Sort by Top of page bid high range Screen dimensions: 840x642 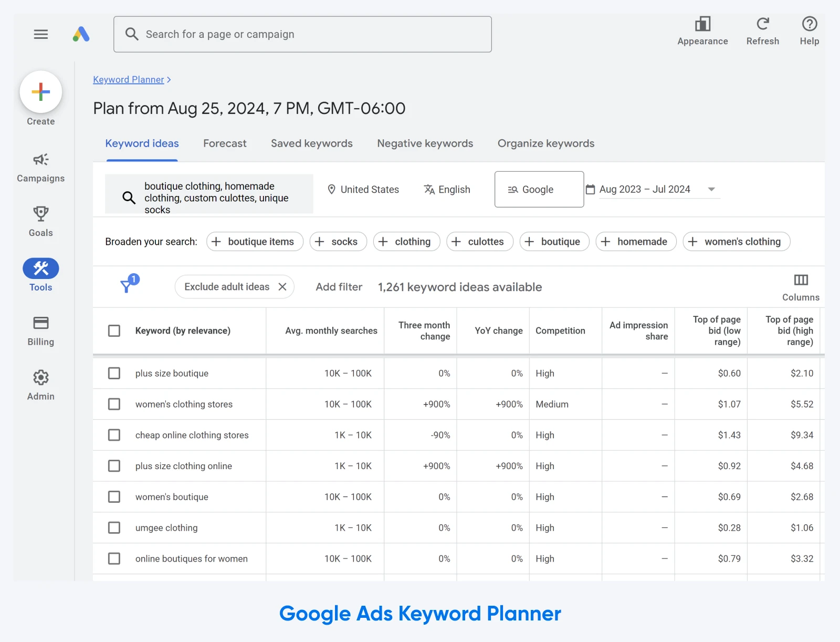click(x=789, y=330)
